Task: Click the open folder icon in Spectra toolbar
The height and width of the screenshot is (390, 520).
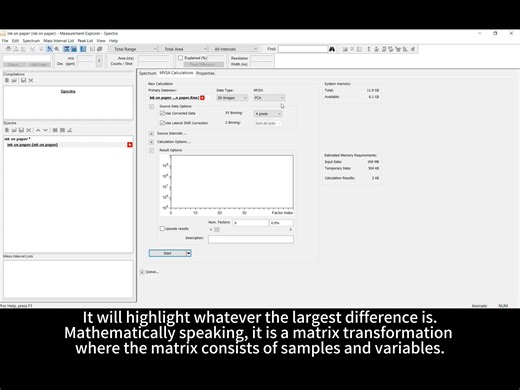Action: click(x=14, y=130)
